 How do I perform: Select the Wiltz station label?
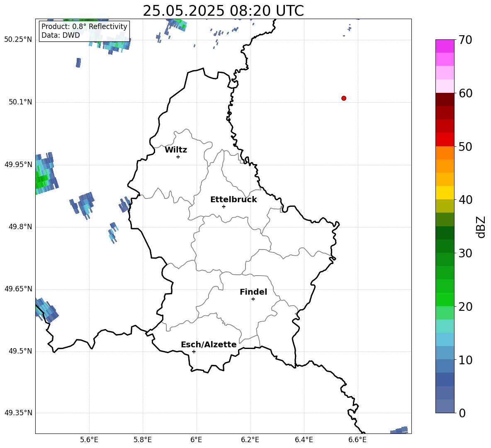pyautogui.click(x=176, y=150)
